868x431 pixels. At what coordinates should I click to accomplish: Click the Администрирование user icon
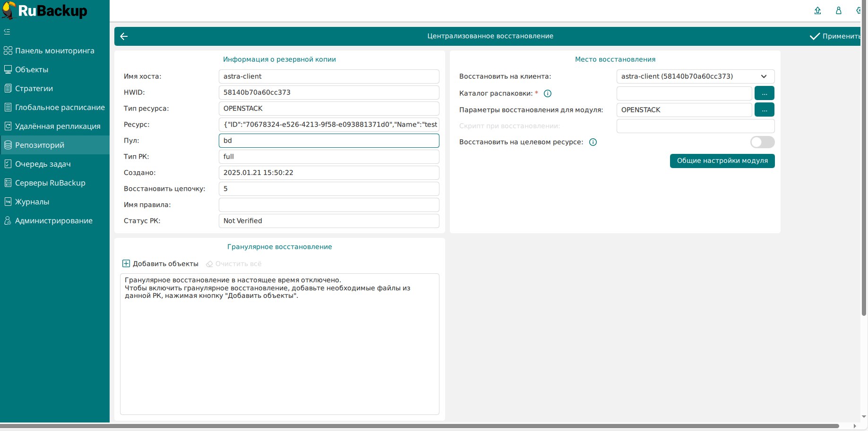pyautogui.click(x=8, y=220)
